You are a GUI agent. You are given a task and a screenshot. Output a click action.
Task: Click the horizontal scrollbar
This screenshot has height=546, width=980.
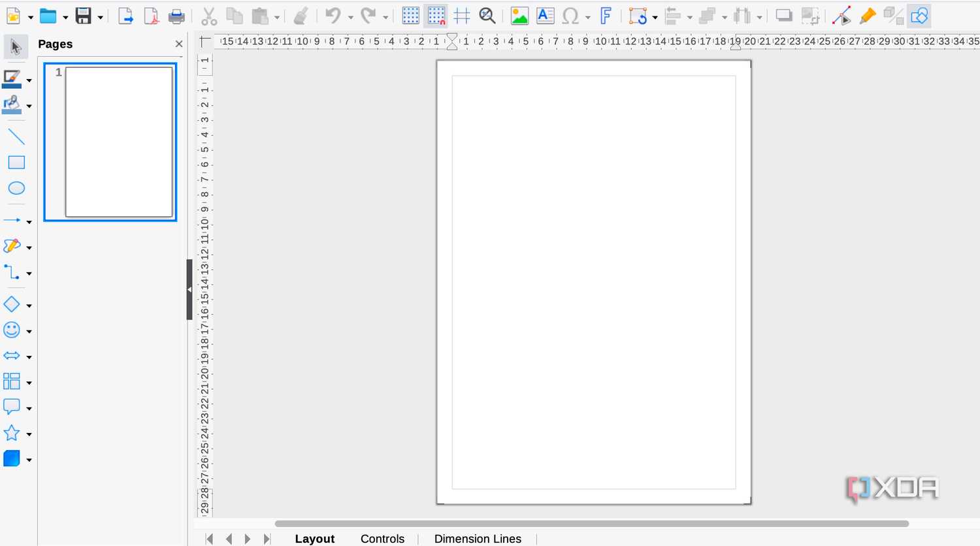pyautogui.click(x=591, y=523)
